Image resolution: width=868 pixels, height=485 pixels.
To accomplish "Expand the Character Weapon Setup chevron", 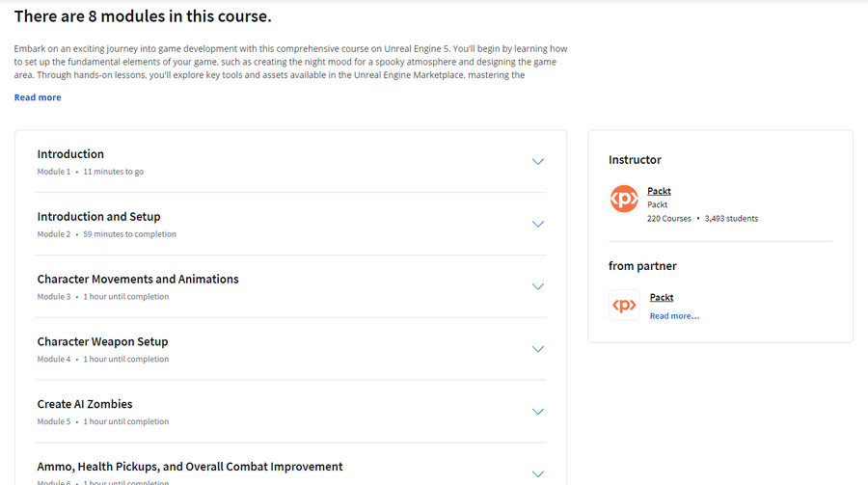I will (x=537, y=349).
